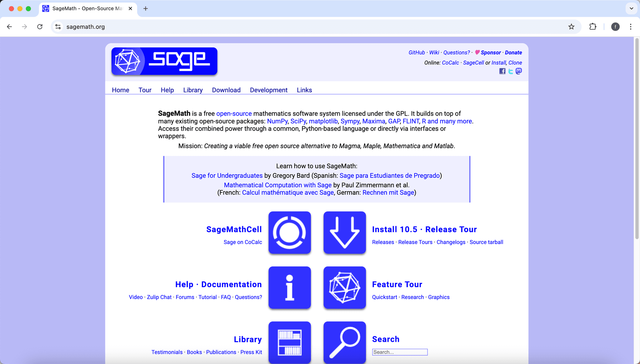Follow the Sage for Undergraduates link
640x364 pixels.
[x=227, y=176]
